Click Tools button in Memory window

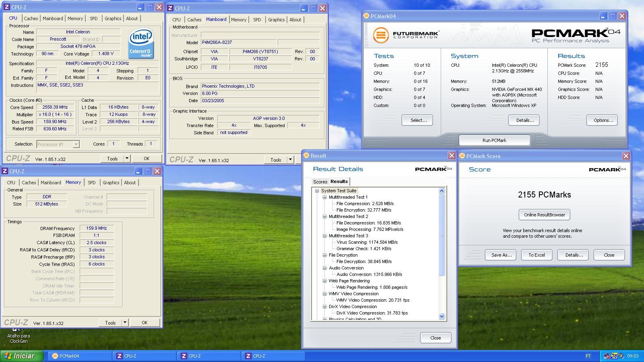110,323
